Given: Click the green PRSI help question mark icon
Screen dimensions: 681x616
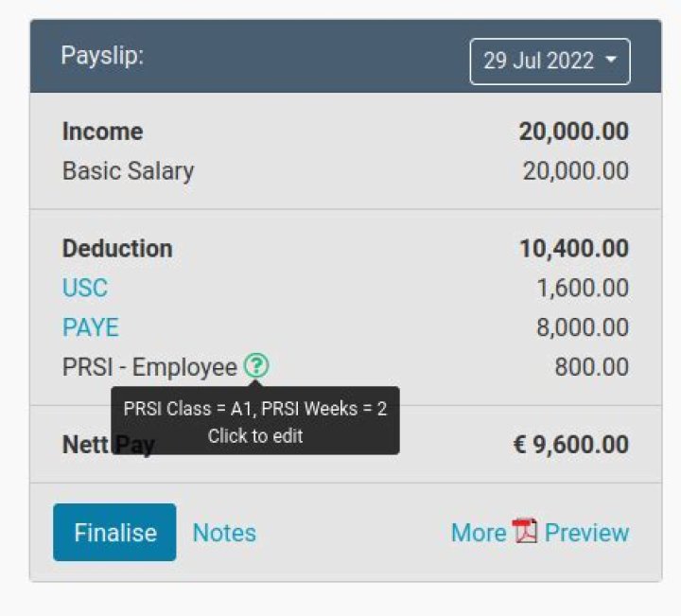Looking at the screenshot, I should pos(255,366).
